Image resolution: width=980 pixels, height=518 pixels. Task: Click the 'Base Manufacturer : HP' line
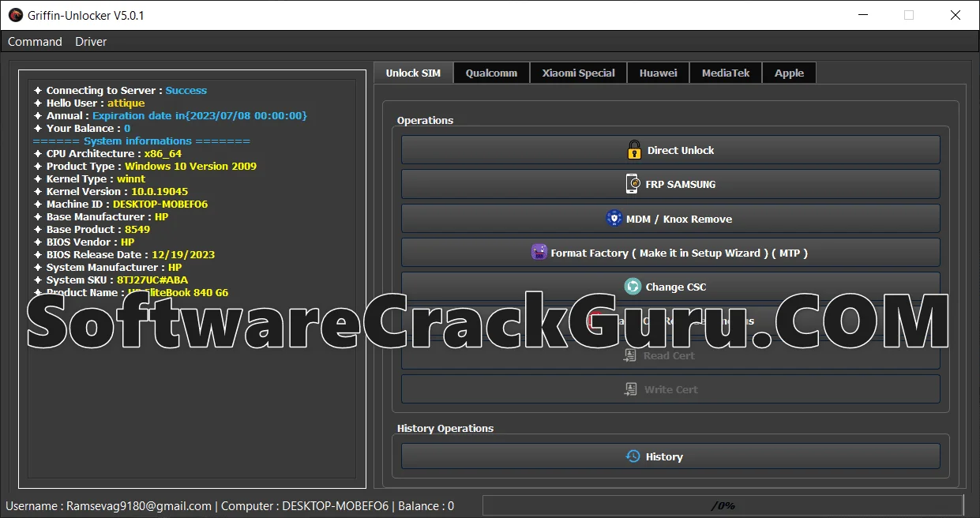click(101, 217)
